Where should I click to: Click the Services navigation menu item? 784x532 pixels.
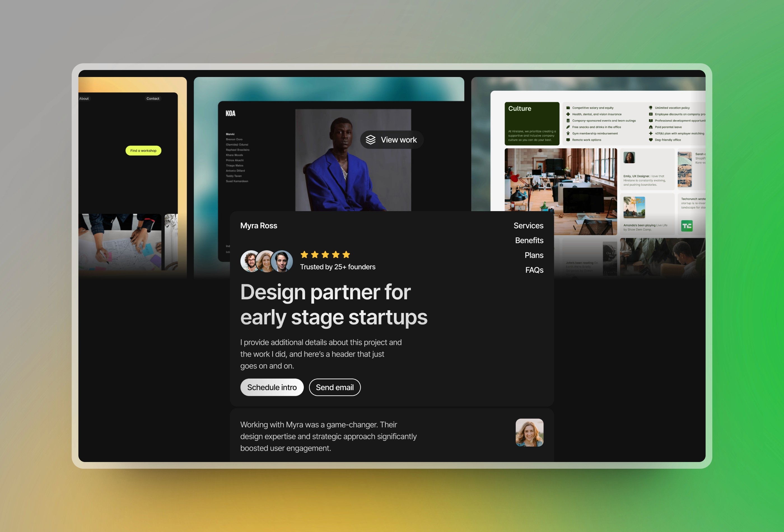[x=528, y=225]
